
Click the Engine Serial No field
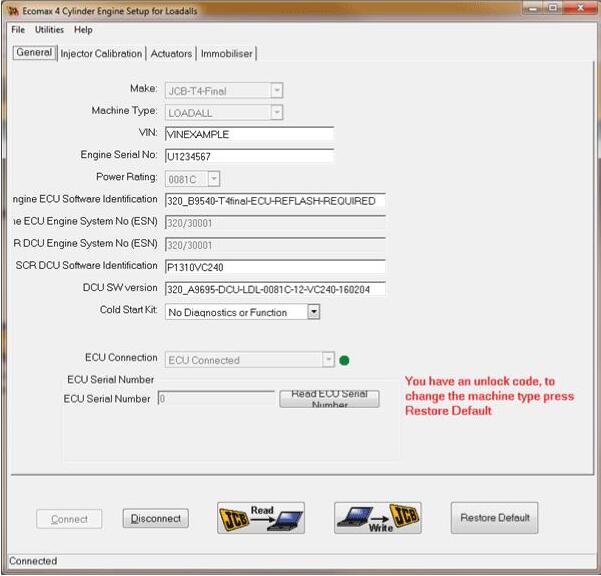point(250,156)
